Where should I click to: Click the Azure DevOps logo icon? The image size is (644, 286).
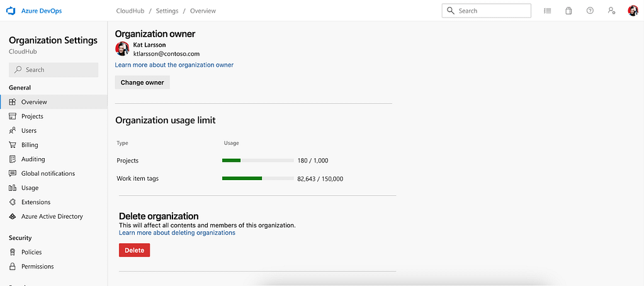11,11
